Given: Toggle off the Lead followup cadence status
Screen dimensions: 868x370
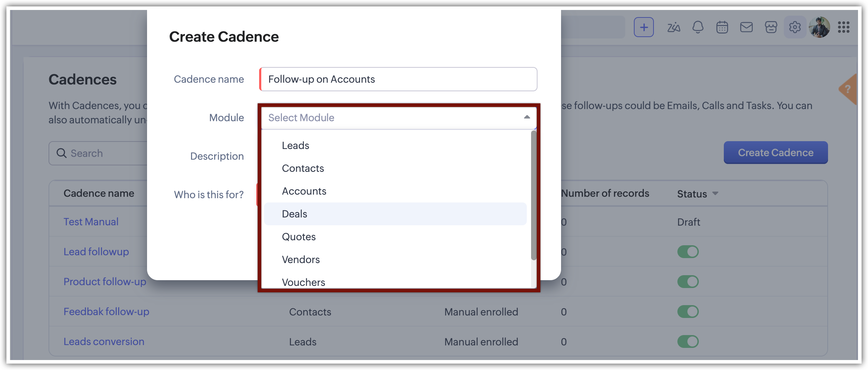Looking at the screenshot, I should click(x=688, y=252).
